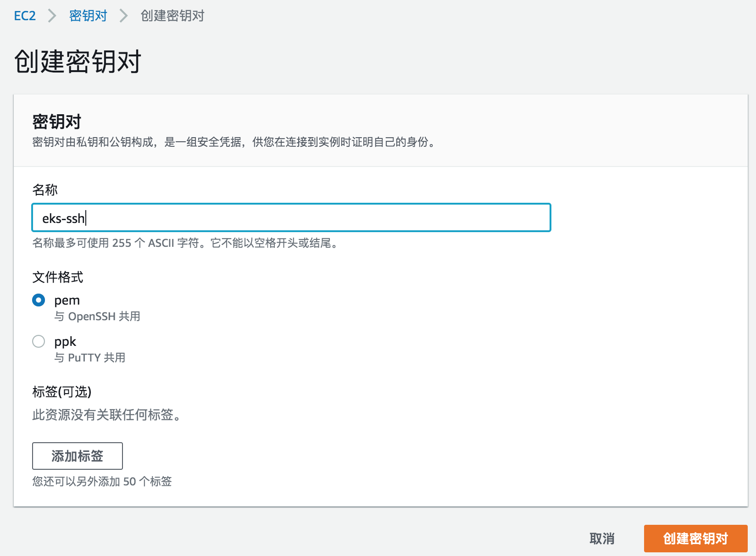The height and width of the screenshot is (556, 756).
Task: Click the 创建密钥对 breadcrumb entry
Action: coord(172,15)
